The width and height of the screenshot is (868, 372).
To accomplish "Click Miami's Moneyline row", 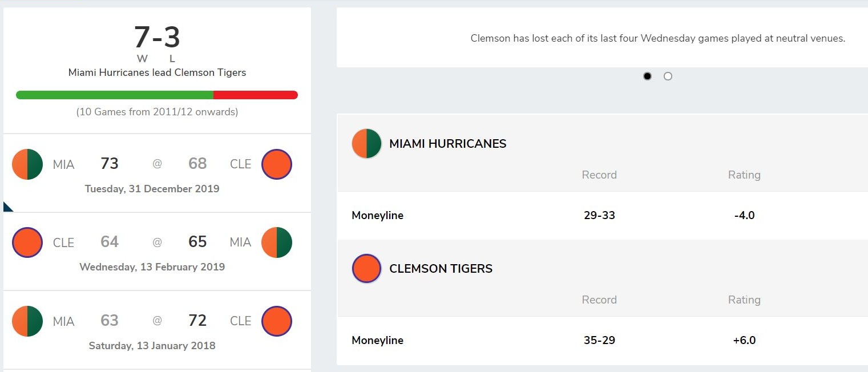I will tap(599, 216).
